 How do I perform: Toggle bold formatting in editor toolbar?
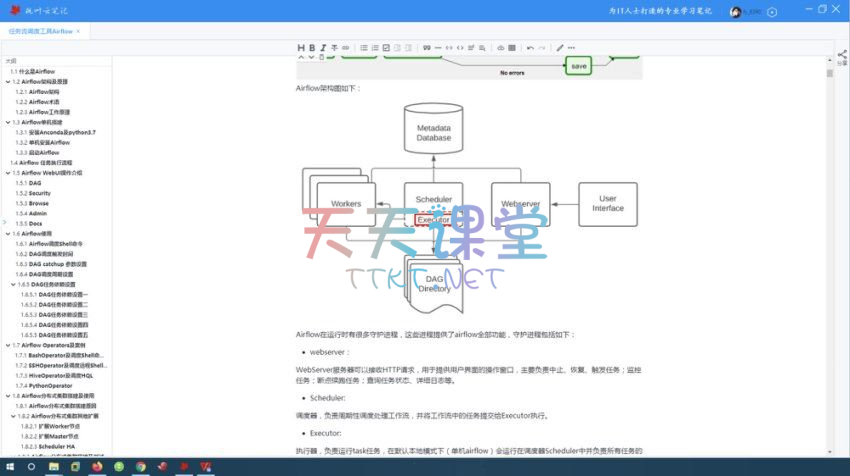[312, 47]
